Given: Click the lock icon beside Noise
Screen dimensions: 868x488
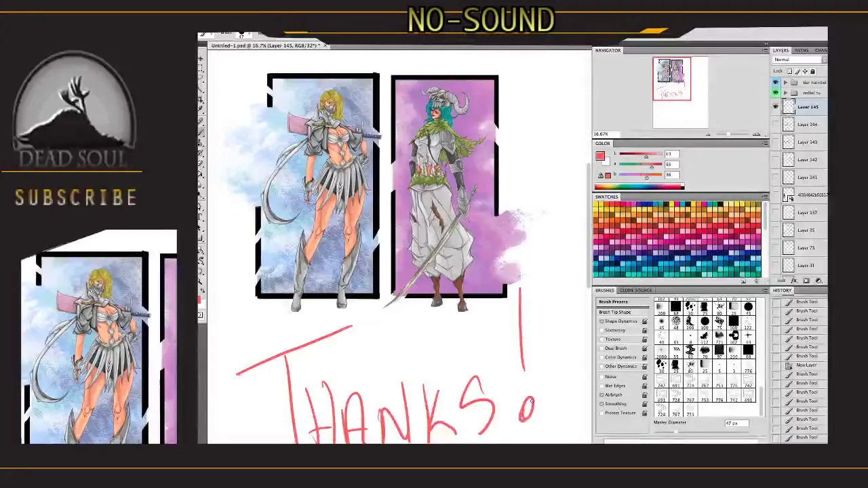Looking at the screenshot, I should (x=644, y=377).
